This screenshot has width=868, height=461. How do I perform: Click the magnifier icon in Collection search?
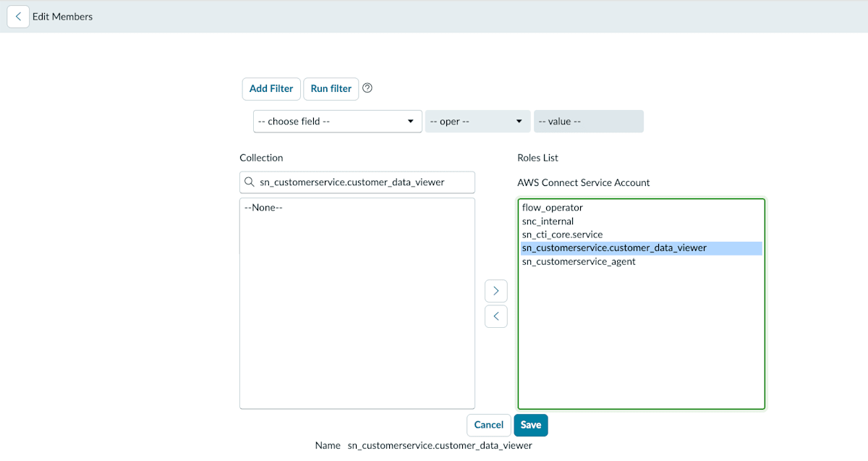250,182
